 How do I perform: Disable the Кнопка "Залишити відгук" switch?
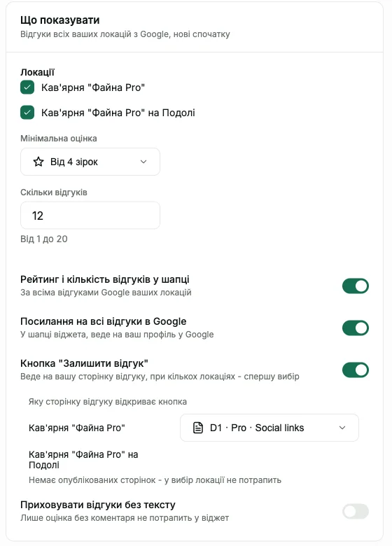click(356, 370)
